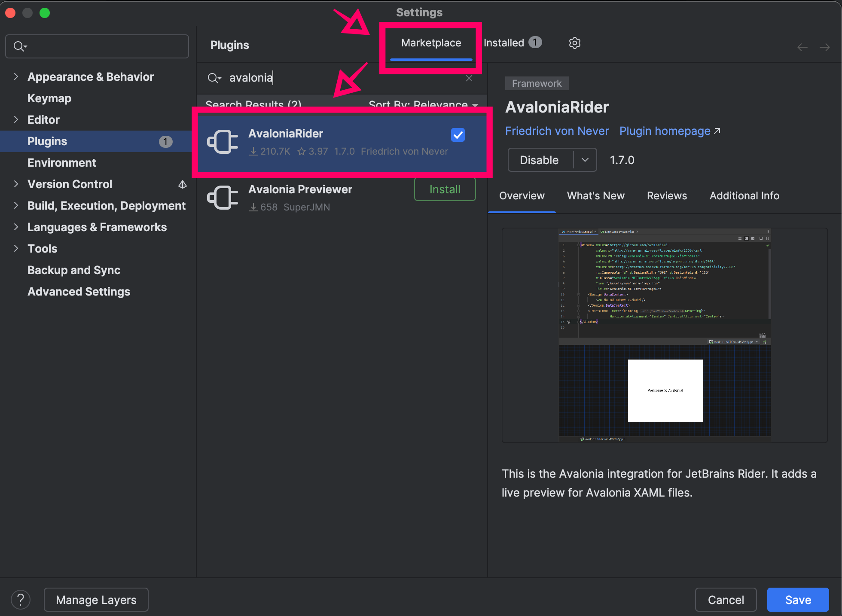Open the plugin manager gear icon
The height and width of the screenshot is (616, 842).
point(574,43)
